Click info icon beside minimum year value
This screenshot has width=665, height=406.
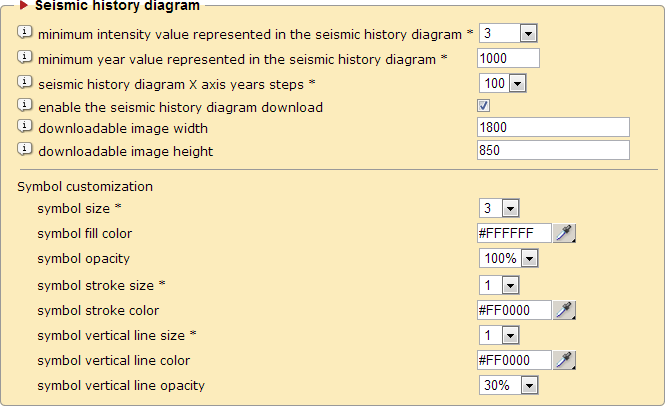pyautogui.click(x=25, y=58)
